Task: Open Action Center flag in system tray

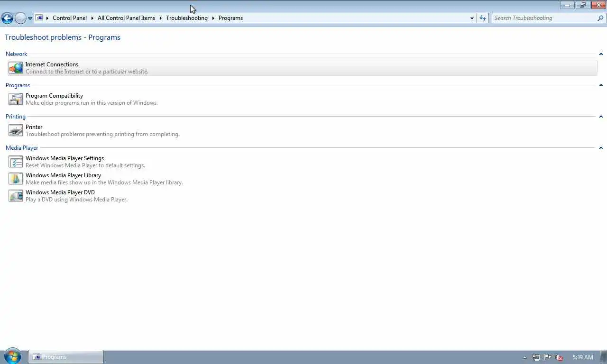Action: pos(548,357)
